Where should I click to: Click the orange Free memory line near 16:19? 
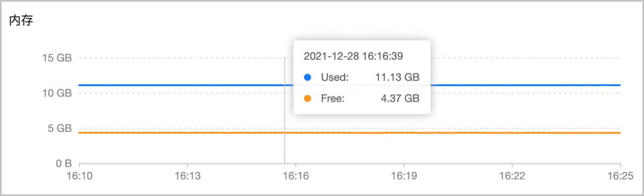(404, 133)
